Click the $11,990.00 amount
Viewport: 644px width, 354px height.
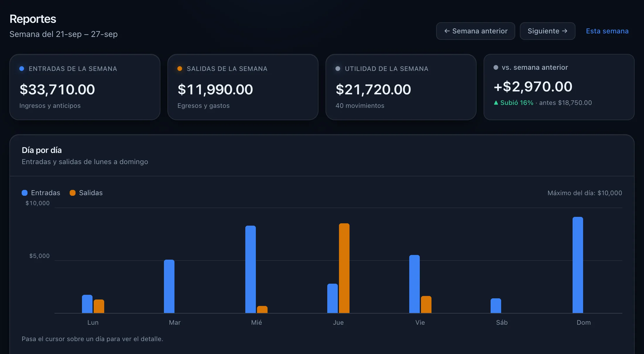tap(215, 89)
